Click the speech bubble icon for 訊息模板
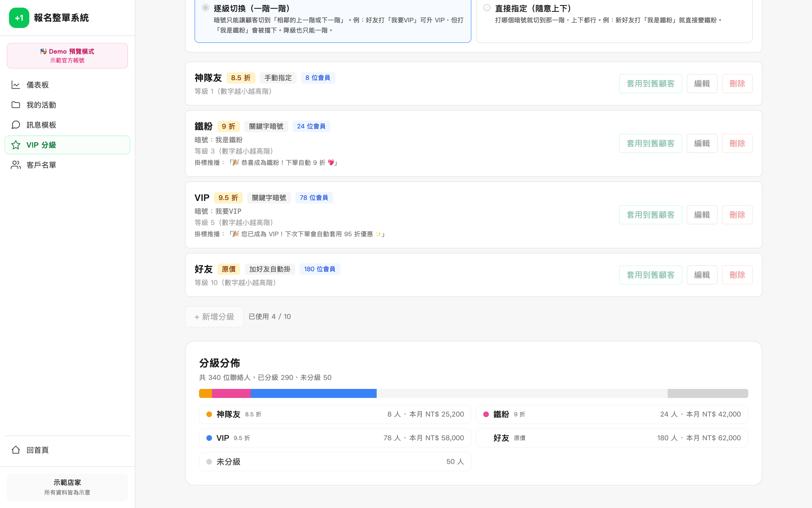Image resolution: width=812 pixels, height=508 pixels. click(x=16, y=125)
